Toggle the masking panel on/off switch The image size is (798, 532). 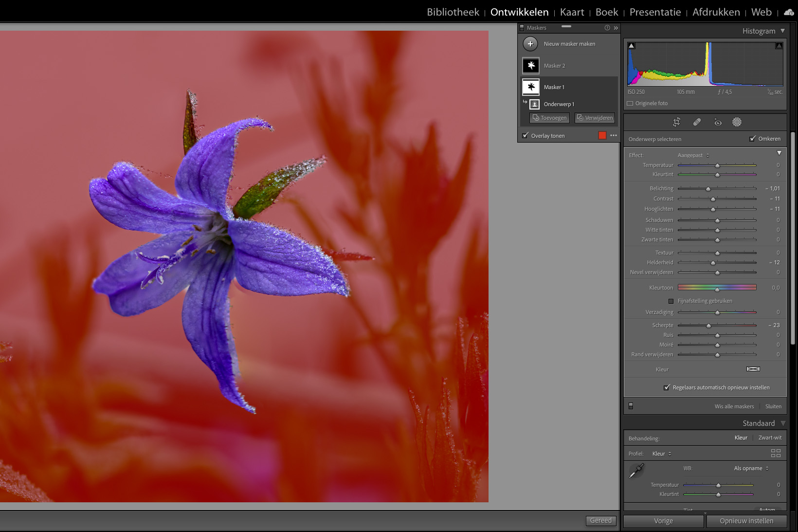point(631,406)
